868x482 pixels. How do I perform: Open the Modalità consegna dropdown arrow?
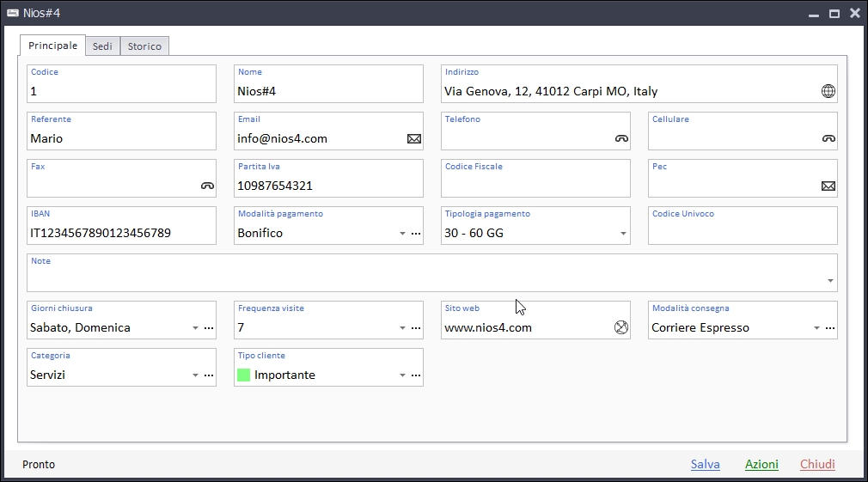(x=816, y=328)
